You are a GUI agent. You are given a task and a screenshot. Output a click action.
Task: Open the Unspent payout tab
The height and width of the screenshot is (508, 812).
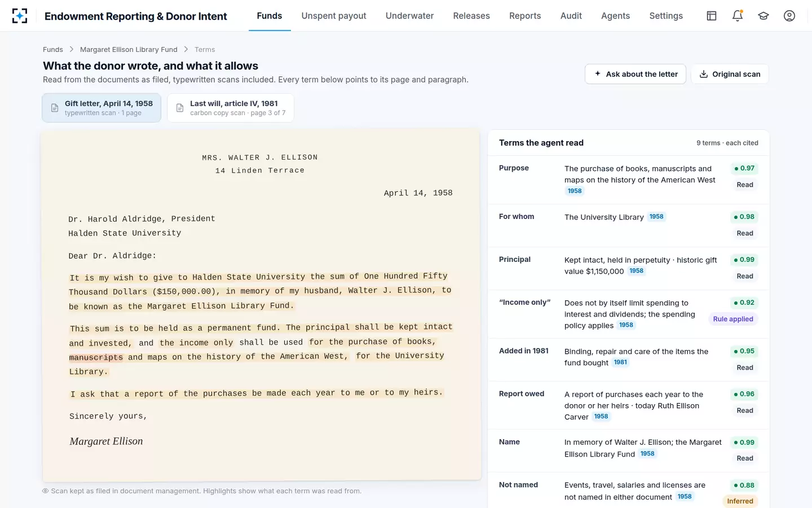334,16
